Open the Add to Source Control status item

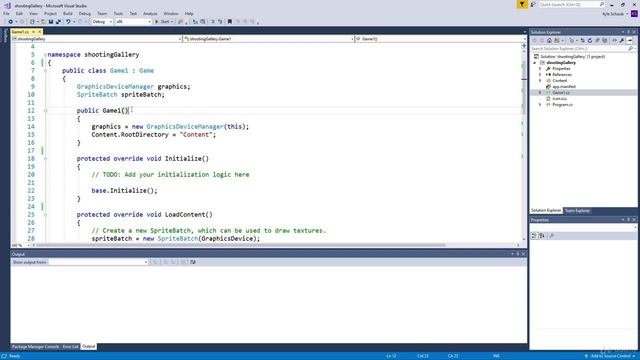point(611,356)
